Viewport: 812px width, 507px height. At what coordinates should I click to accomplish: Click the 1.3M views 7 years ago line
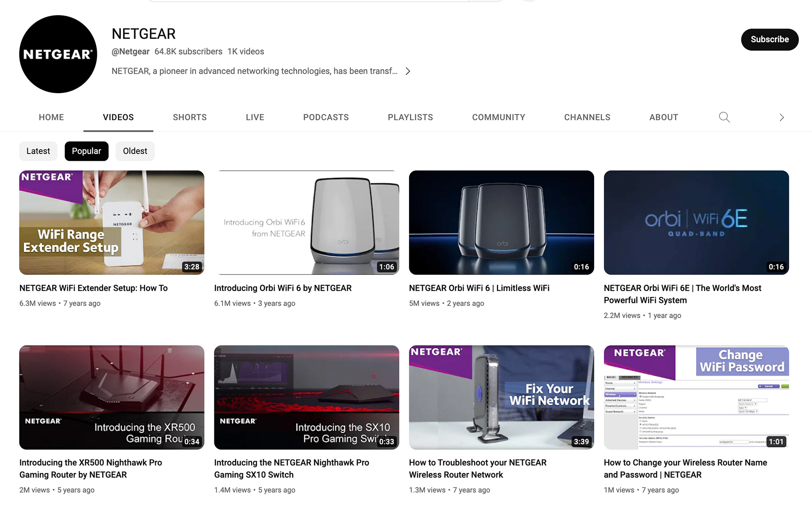click(450, 490)
